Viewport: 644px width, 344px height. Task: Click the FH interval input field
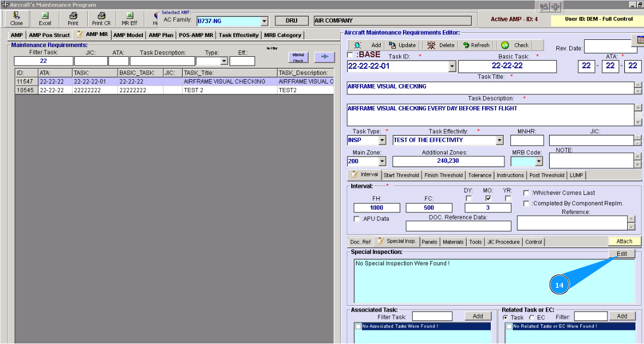coord(377,208)
